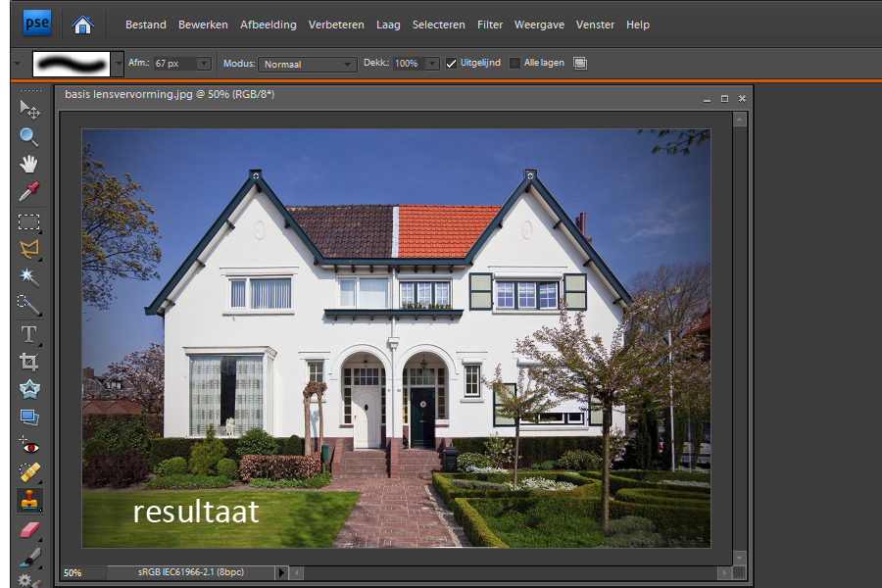Select the Move tool

(x=29, y=108)
